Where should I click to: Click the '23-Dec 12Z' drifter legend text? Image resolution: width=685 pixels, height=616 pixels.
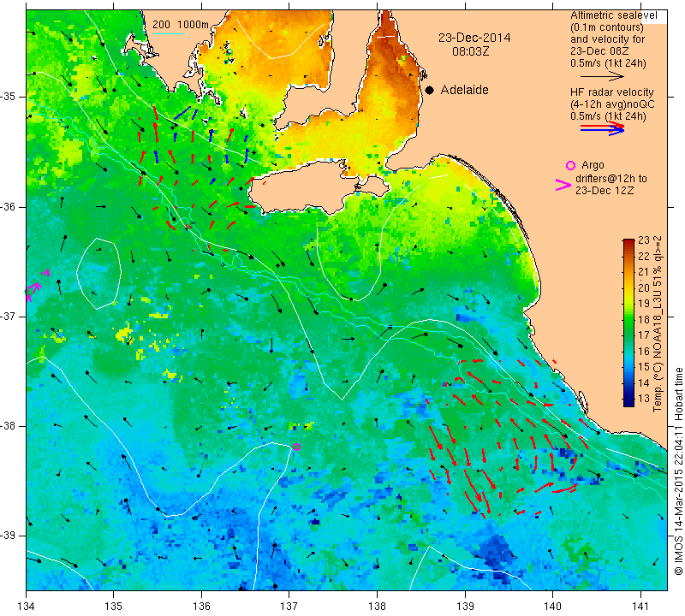(605, 190)
